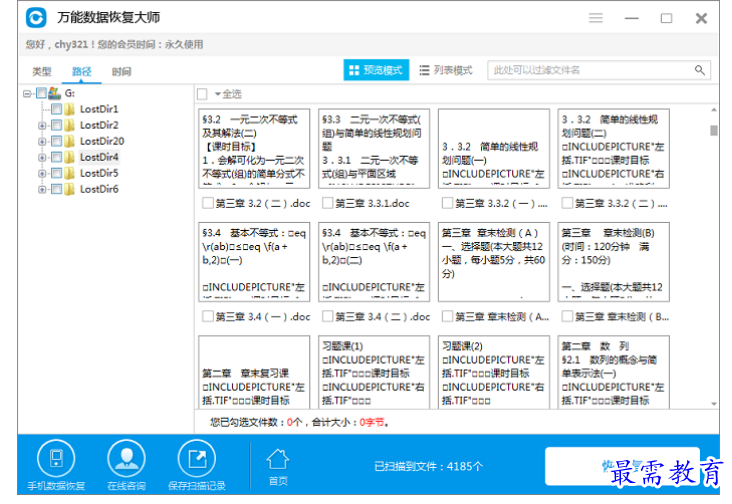The height and width of the screenshot is (504, 732).
Task: Click the search magnifier icon
Action: (699, 70)
